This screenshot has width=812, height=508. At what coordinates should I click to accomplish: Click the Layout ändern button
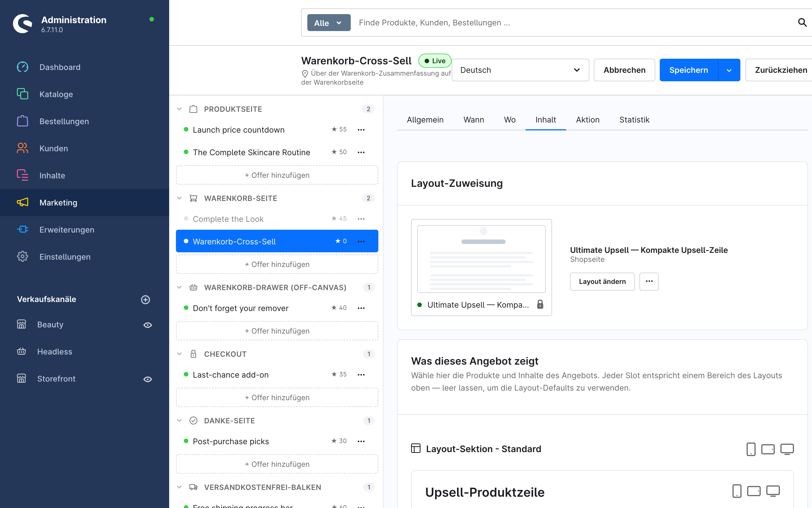pos(602,281)
